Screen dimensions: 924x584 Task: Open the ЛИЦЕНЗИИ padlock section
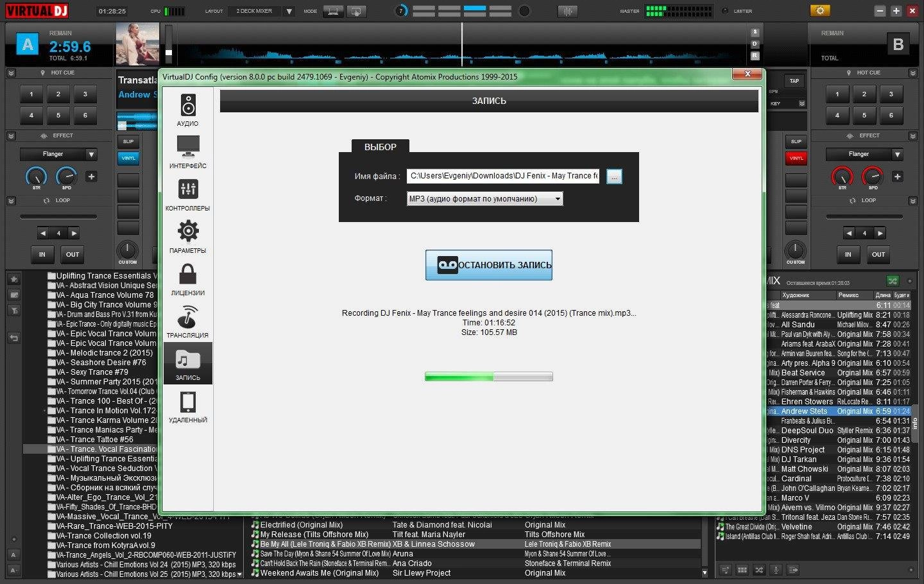(x=187, y=279)
